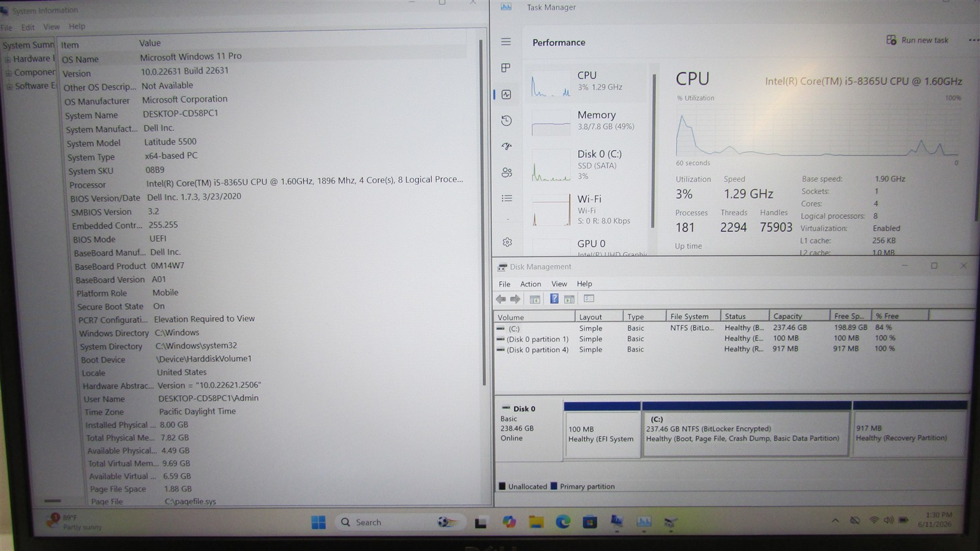Toggle console tree icon in Disk Management toolbar

coord(535,299)
